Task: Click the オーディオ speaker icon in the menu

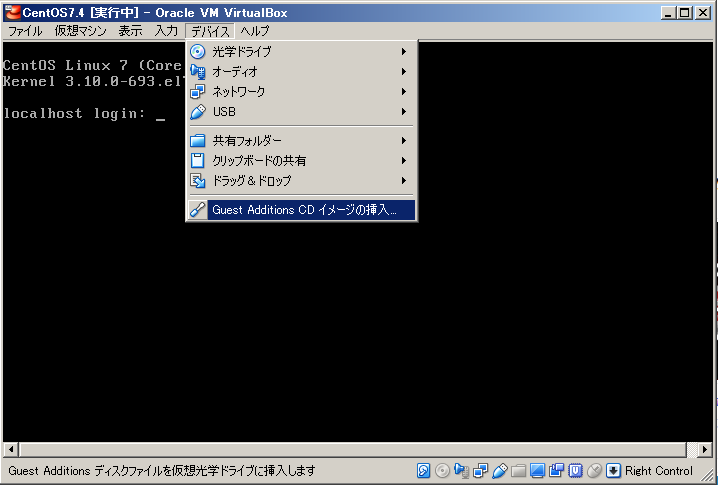Action: pyautogui.click(x=197, y=71)
